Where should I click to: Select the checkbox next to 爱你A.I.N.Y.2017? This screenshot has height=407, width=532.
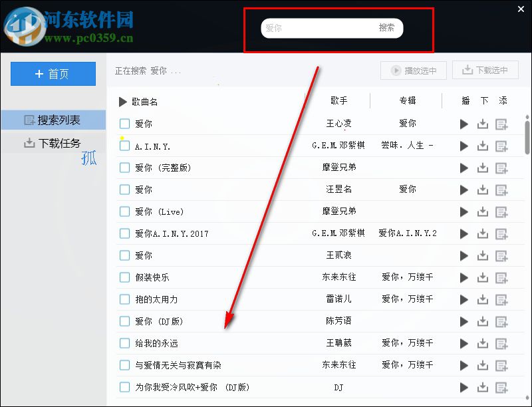coord(124,233)
